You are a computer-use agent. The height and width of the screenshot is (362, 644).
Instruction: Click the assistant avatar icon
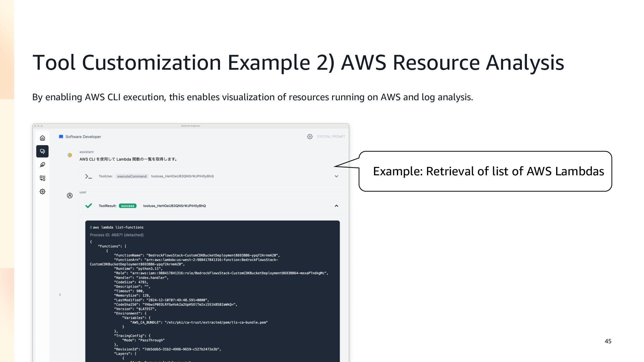pyautogui.click(x=70, y=155)
